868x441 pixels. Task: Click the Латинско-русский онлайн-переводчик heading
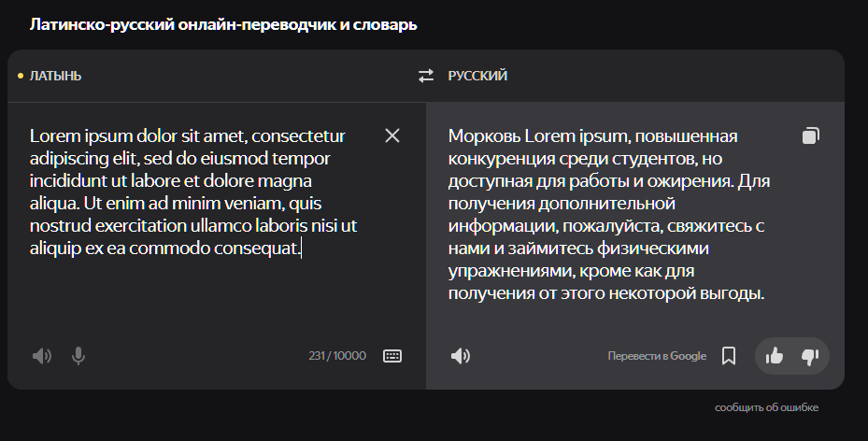[223, 24]
